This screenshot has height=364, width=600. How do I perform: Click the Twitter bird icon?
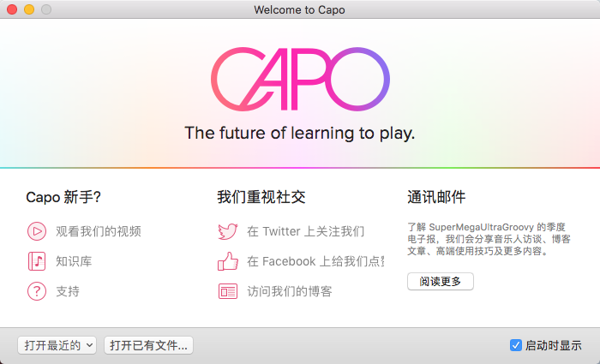click(x=228, y=231)
